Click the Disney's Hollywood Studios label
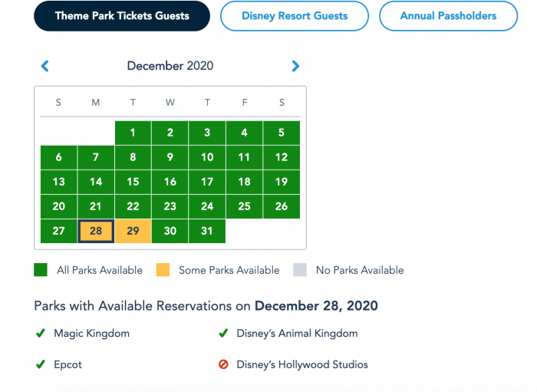537x392 pixels. (x=302, y=364)
